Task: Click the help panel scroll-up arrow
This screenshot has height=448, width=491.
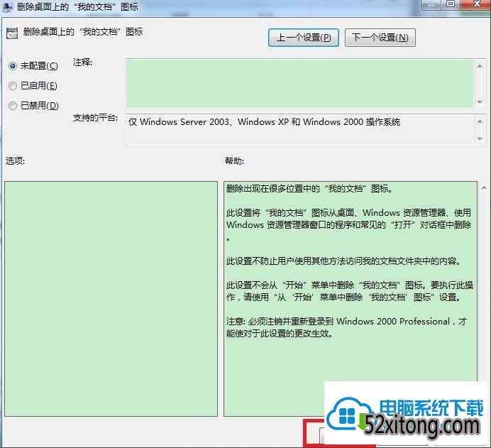Action: click(x=484, y=187)
